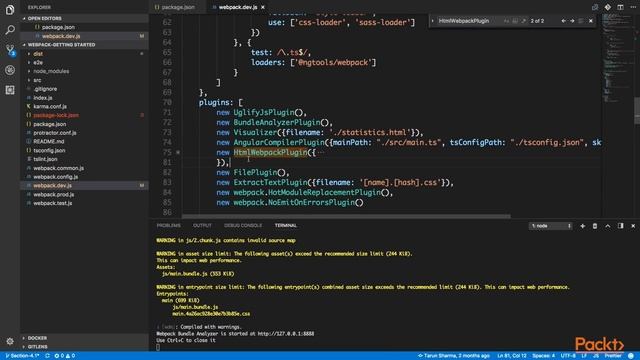Switch to the Problems panel tab
The height and width of the screenshot is (360, 640).
tap(169, 225)
